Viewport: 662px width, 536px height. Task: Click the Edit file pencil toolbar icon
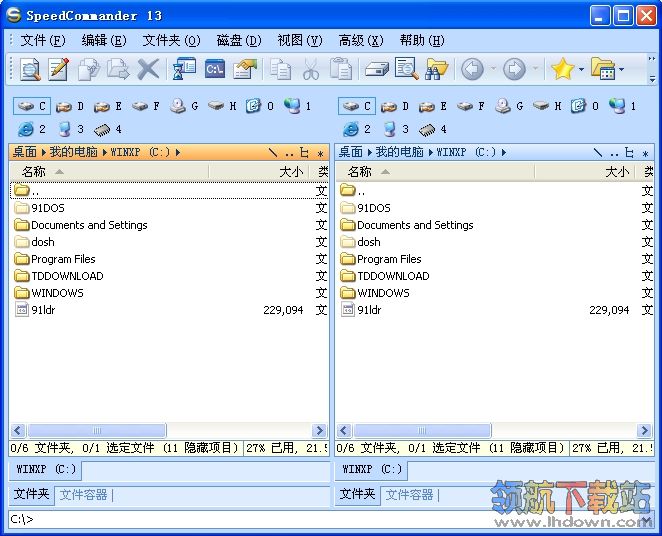tap(58, 69)
